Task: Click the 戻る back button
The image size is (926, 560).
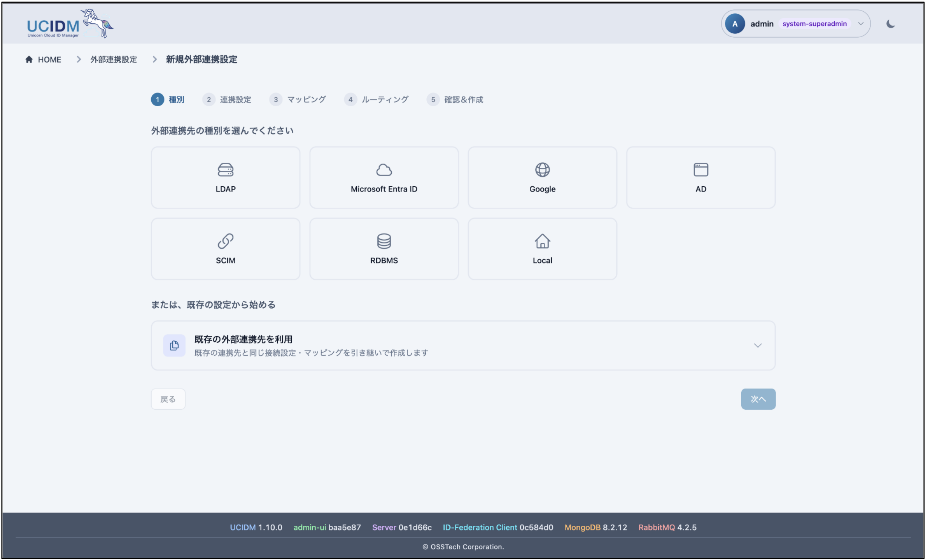Action: [168, 399]
